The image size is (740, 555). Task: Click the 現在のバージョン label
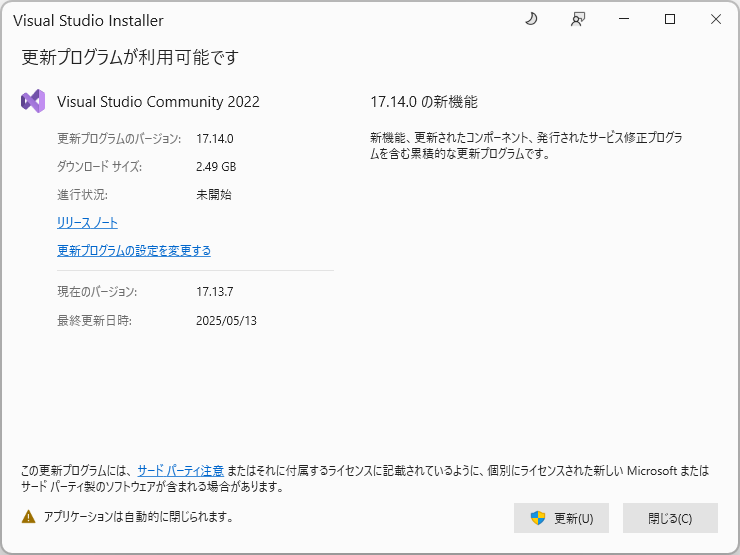[x=97, y=292]
